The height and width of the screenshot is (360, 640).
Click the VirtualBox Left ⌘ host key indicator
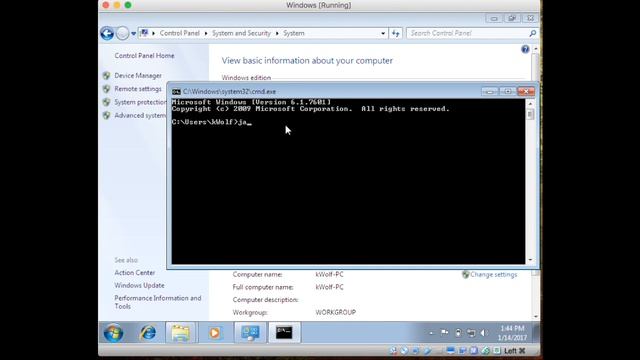[x=515, y=351]
